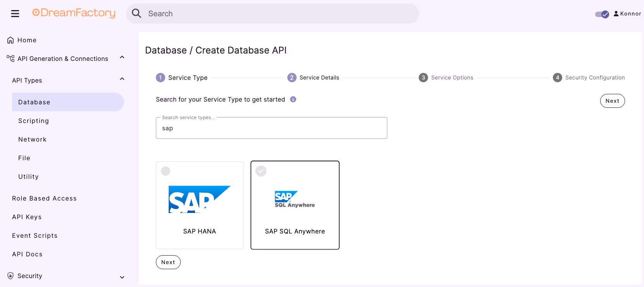644x287 pixels.
Task: Click the top-right Next button
Action: click(613, 101)
